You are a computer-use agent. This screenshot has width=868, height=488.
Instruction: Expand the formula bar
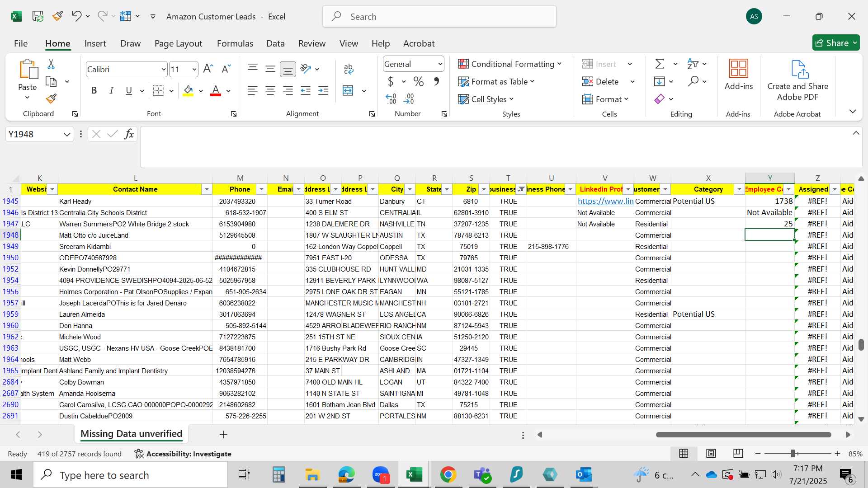[856, 133]
